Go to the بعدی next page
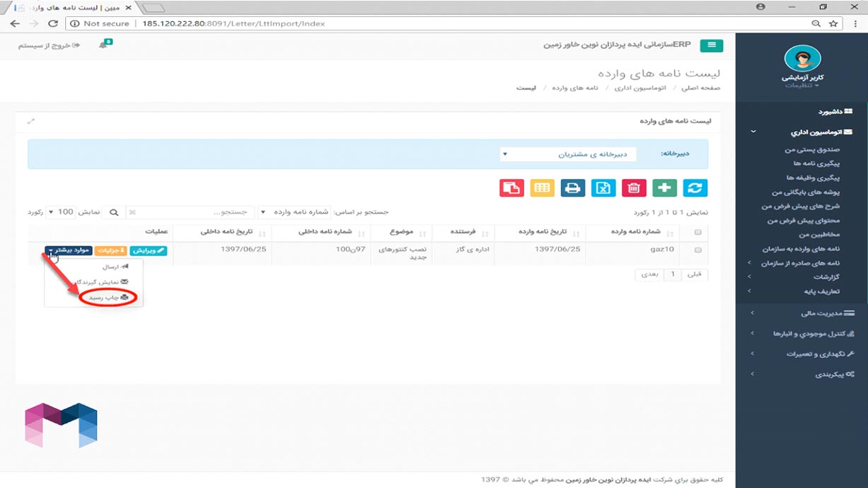This screenshot has width=868, height=488. pos(649,274)
